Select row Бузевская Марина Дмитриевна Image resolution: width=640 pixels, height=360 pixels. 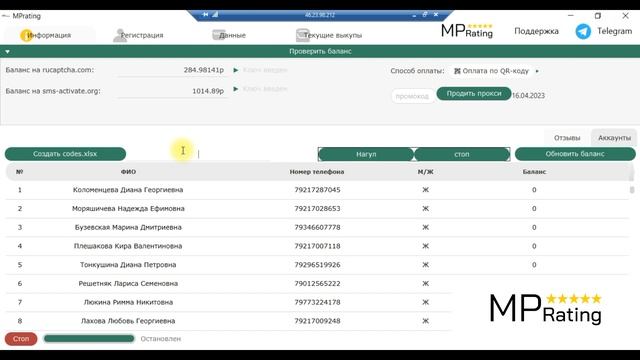click(317, 227)
